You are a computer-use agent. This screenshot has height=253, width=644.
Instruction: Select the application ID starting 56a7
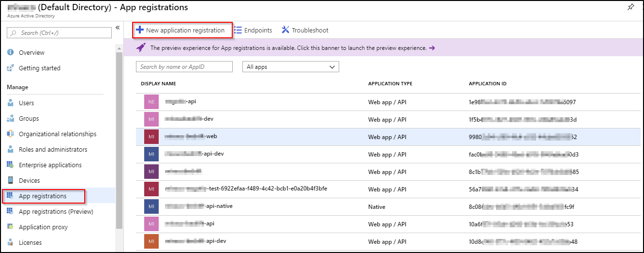tap(524, 189)
